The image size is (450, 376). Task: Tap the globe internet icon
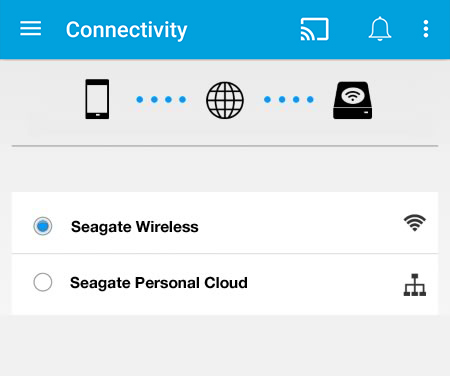(x=225, y=100)
